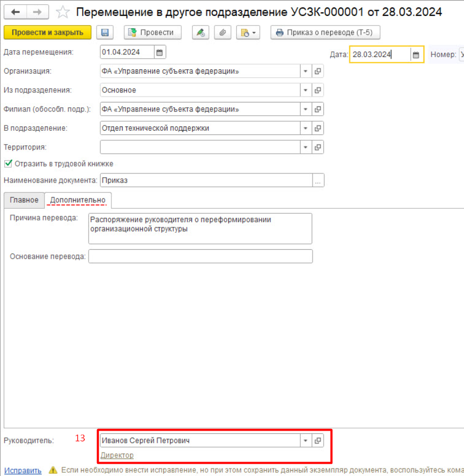The width and height of the screenshot is (464, 476).
Task: Add document to favorites with the star
Action: (63, 12)
